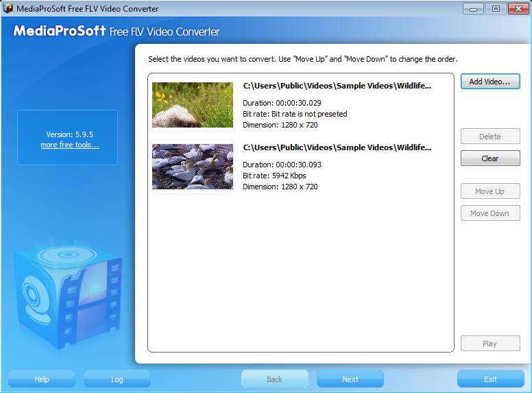Image resolution: width=532 pixels, height=393 pixels.
Task: Click Dimension 1280 x 720 of first video
Action: 280,125
